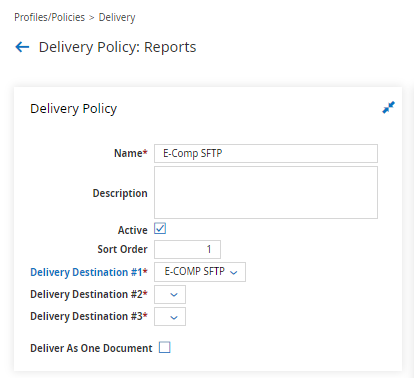Open the Delivery Destination #1 dropdown

point(200,272)
